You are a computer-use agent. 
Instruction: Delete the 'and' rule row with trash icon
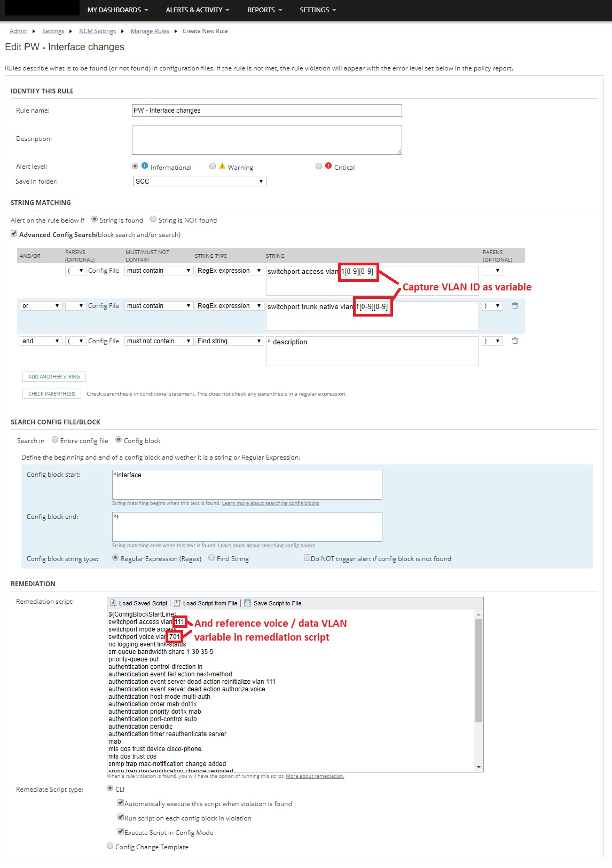[515, 341]
